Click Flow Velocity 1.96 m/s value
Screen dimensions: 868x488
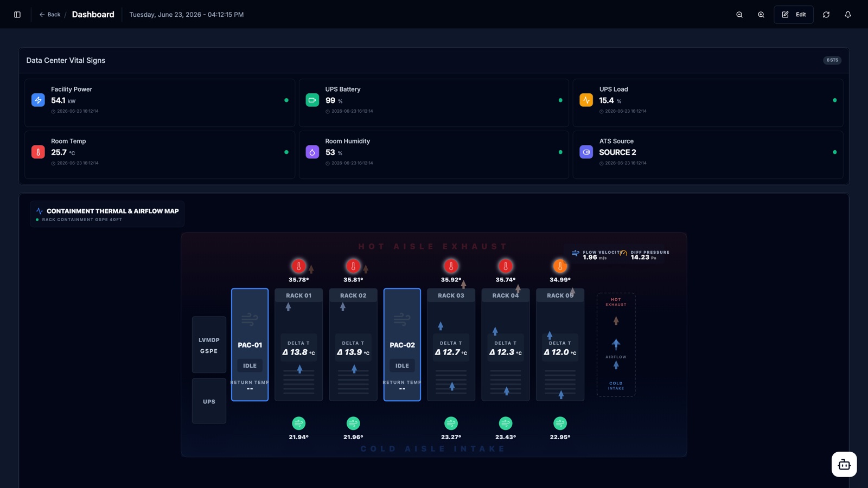[x=595, y=258]
